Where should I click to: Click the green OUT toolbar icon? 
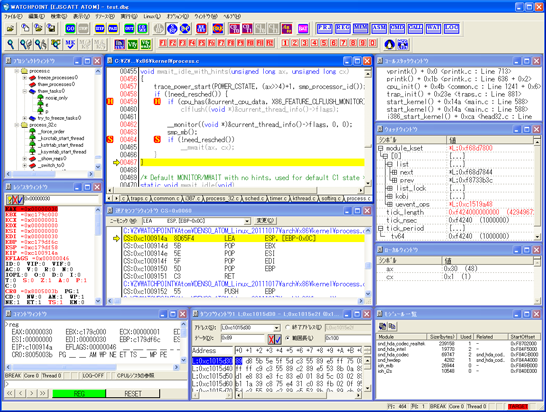tap(130, 28)
